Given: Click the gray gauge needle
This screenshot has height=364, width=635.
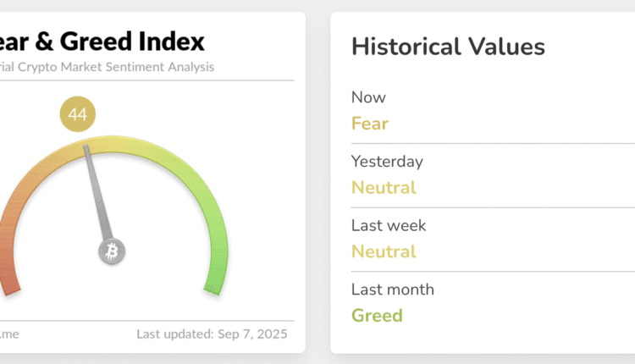Looking at the screenshot, I should pyautogui.click(x=98, y=196).
